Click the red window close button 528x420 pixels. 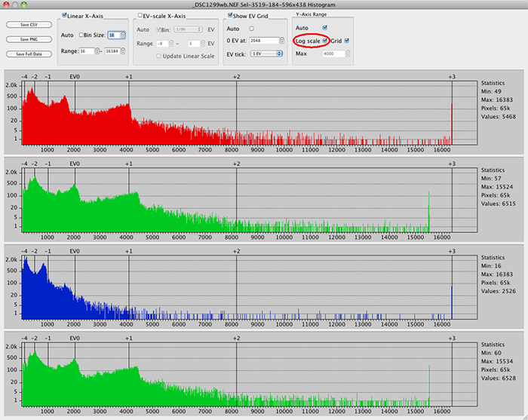pos(6,5)
